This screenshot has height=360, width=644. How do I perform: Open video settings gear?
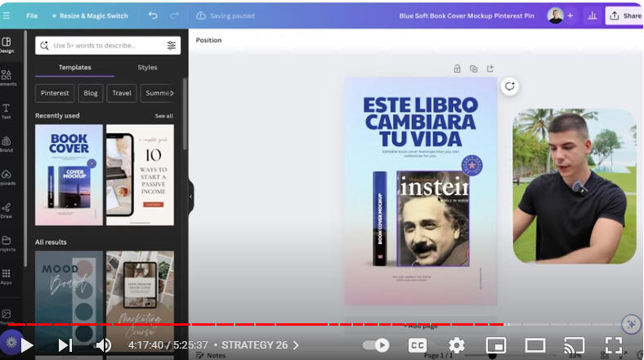(x=456, y=345)
